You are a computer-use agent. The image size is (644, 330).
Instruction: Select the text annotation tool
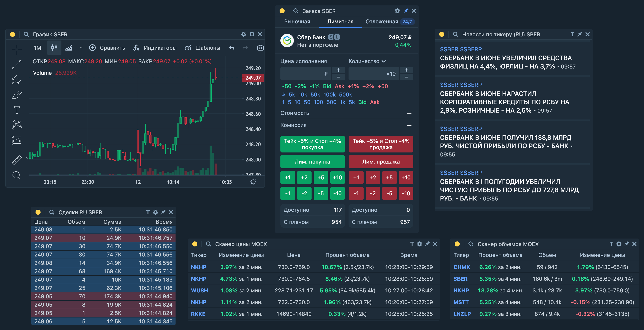[x=17, y=110]
